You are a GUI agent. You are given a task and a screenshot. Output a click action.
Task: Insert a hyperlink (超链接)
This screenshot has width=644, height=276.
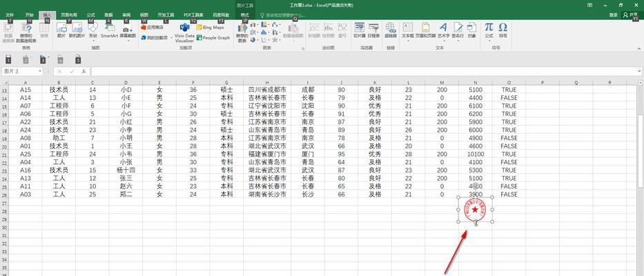[x=391, y=29]
